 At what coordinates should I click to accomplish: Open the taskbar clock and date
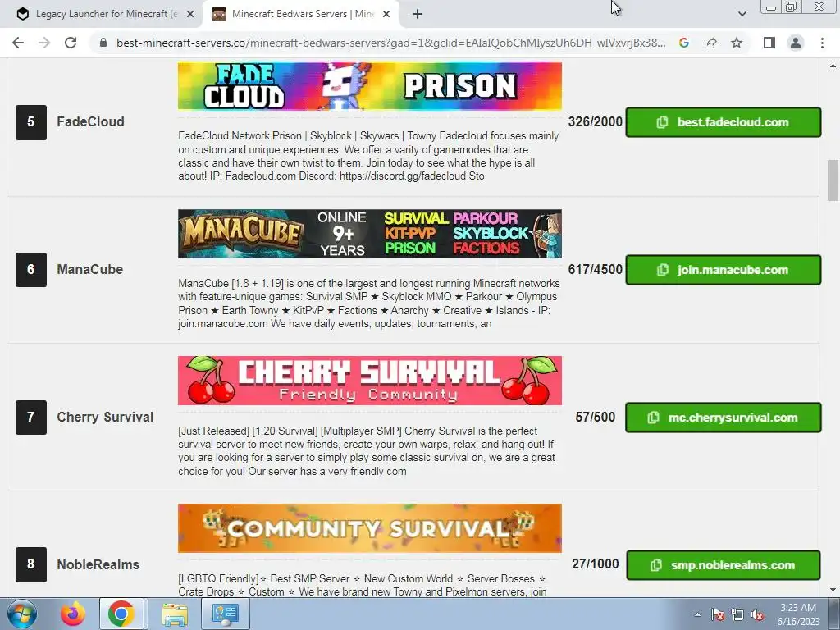pos(798,614)
